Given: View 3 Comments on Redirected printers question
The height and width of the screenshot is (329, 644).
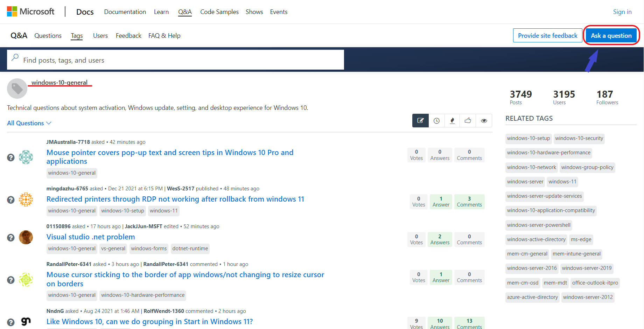Looking at the screenshot, I should pyautogui.click(x=469, y=202).
